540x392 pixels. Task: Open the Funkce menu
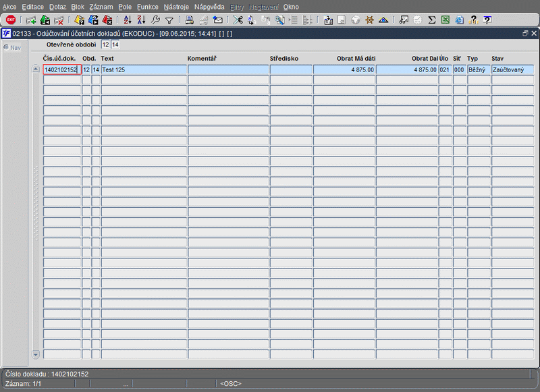[147, 7]
